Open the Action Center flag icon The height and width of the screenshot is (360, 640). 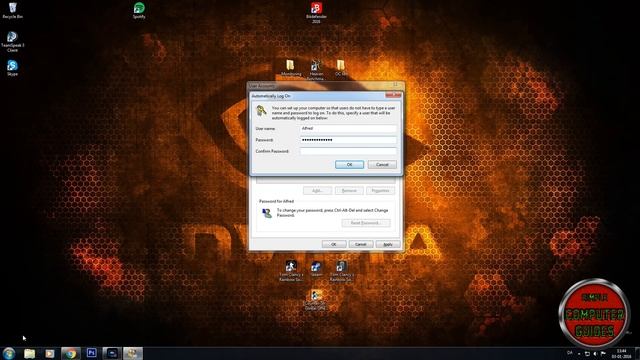603,353
